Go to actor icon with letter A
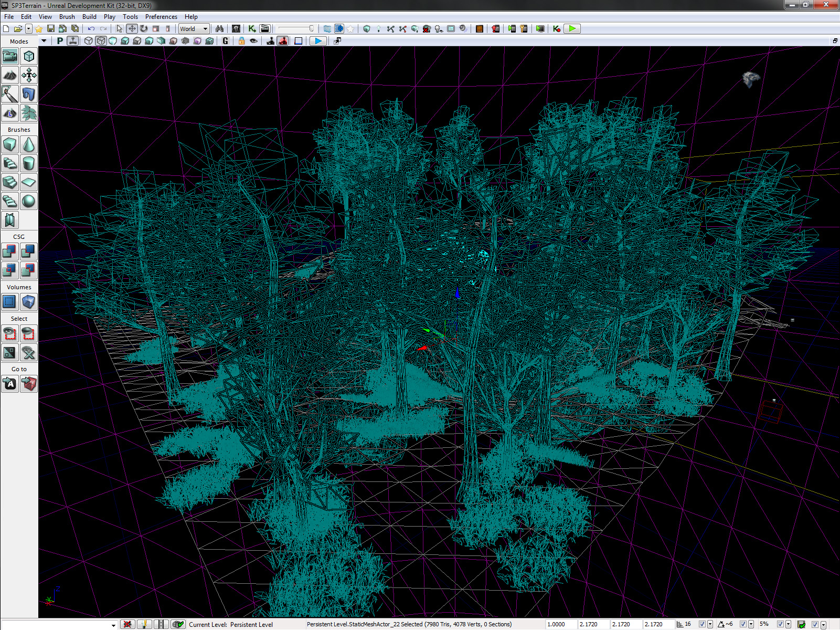840x630 pixels. [10, 384]
